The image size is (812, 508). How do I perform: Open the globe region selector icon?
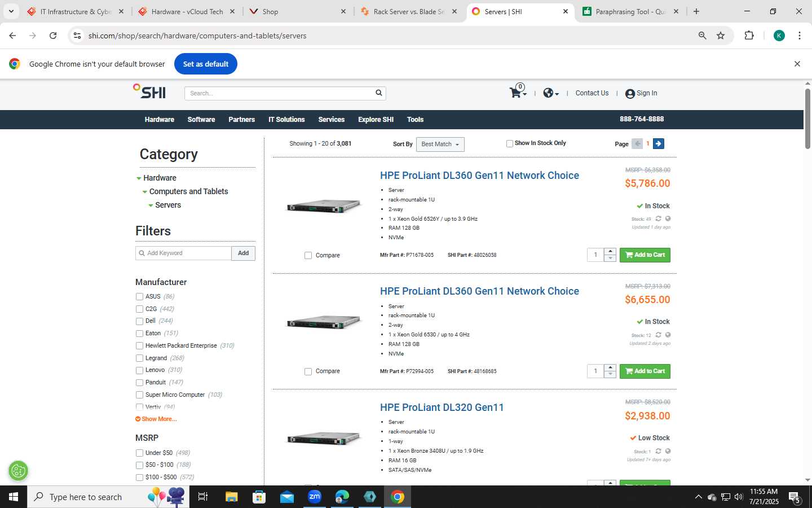pyautogui.click(x=550, y=93)
